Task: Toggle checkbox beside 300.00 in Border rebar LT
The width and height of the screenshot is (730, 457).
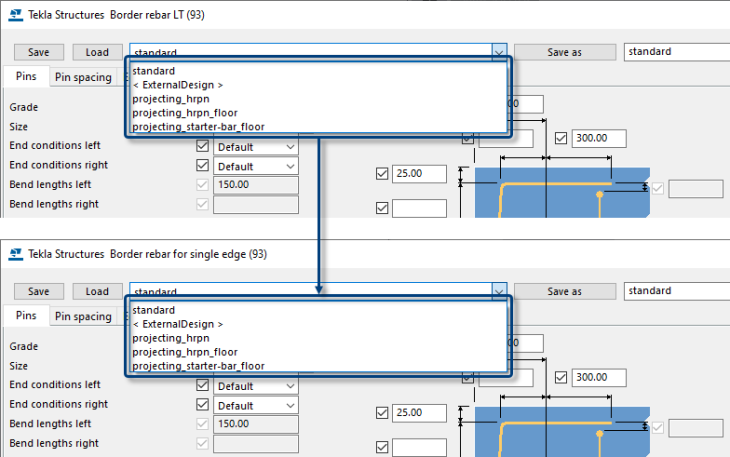Action: click(x=561, y=138)
